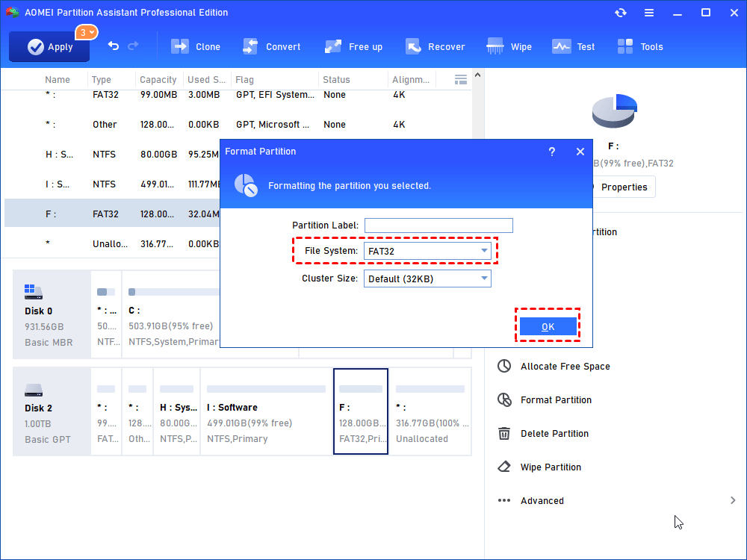747x560 pixels.
Task: Select the 128 Other partition block on Disk 2
Action: click(137, 411)
